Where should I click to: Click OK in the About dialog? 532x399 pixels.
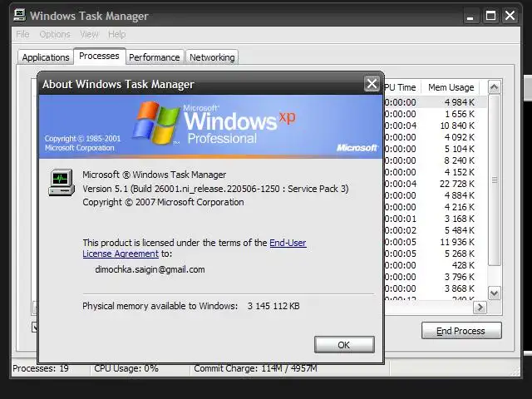(344, 345)
